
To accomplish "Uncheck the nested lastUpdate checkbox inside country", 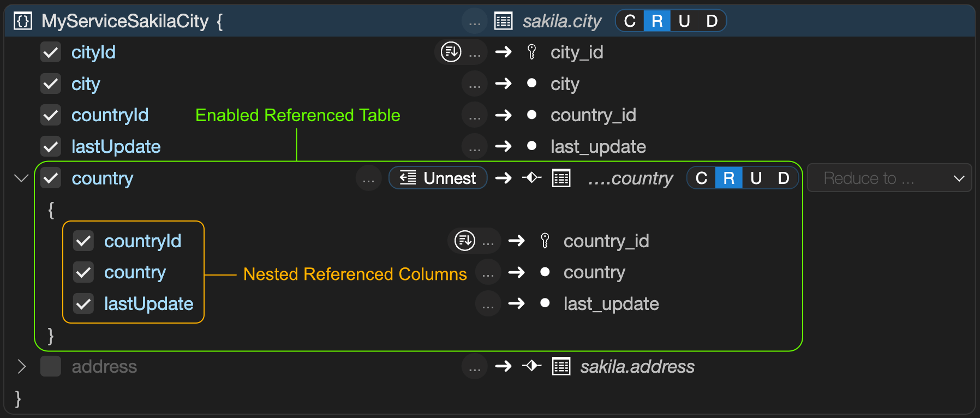I will pos(83,303).
